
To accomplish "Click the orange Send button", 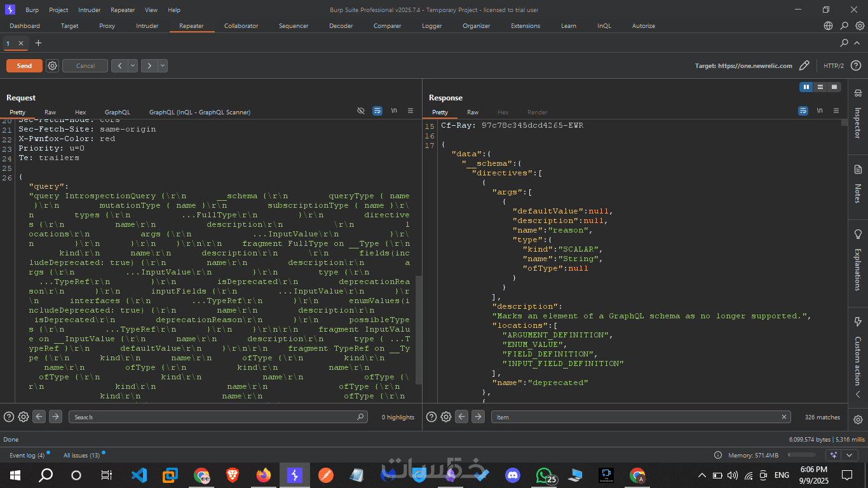I will pyautogui.click(x=24, y=65).
